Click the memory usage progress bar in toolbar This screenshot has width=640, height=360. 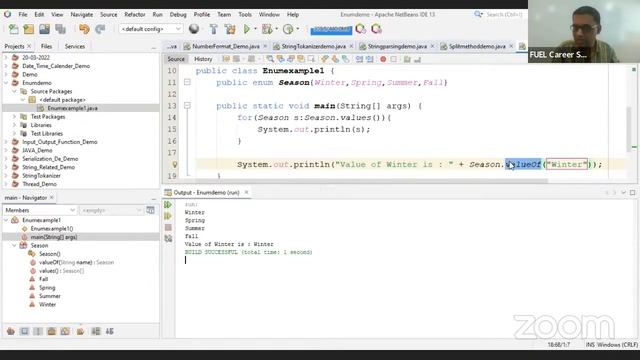click(x=331, y=29)
